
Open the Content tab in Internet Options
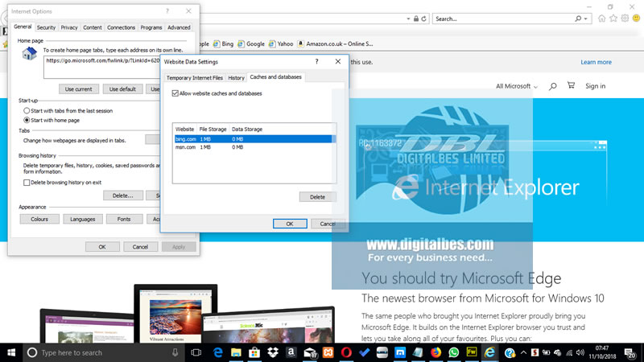click(x=93, y=27)
